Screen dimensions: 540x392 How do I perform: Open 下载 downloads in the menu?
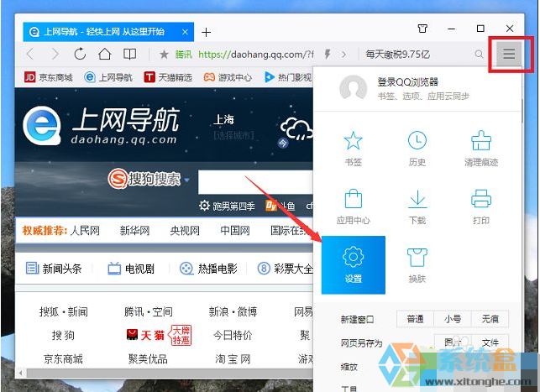(417, 206)
